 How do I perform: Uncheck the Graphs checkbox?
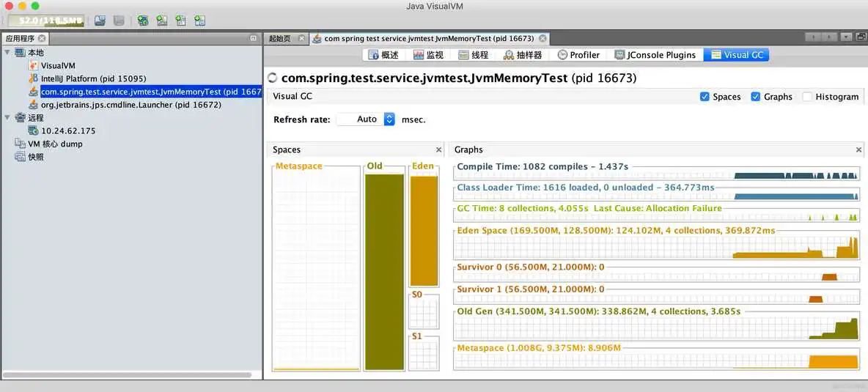point(756,97)
